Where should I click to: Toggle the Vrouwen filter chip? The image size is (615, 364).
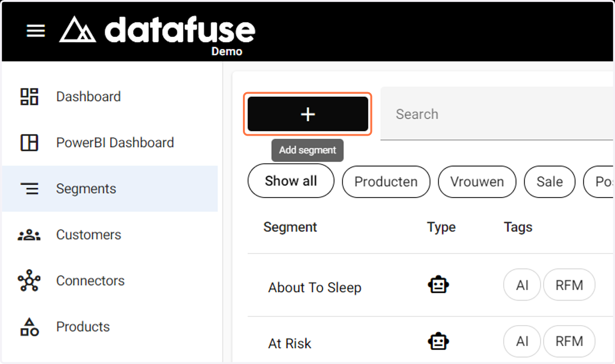click(477, 182)
